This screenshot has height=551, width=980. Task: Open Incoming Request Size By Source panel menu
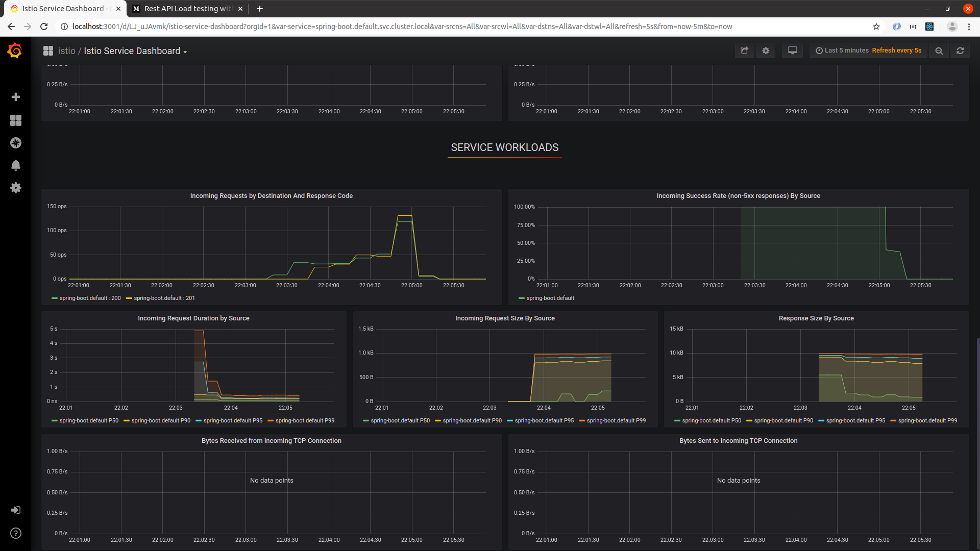click(x=505, y=318)
